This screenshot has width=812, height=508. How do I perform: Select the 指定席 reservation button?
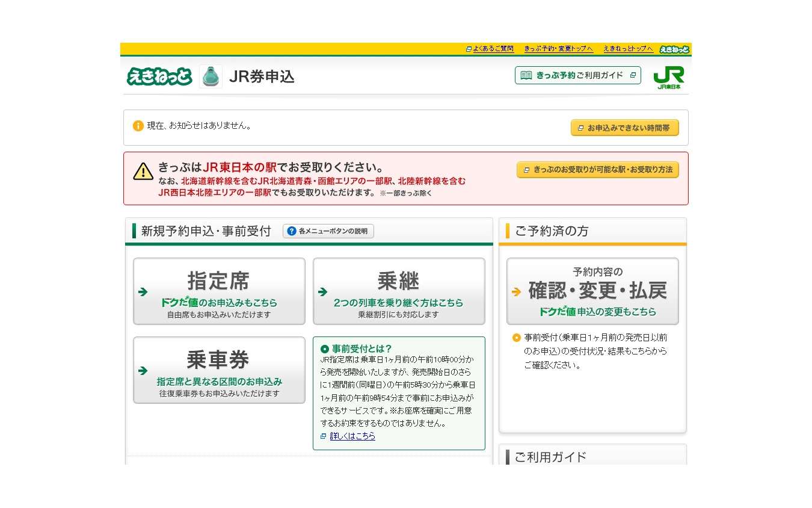click(x=219, y=291)
